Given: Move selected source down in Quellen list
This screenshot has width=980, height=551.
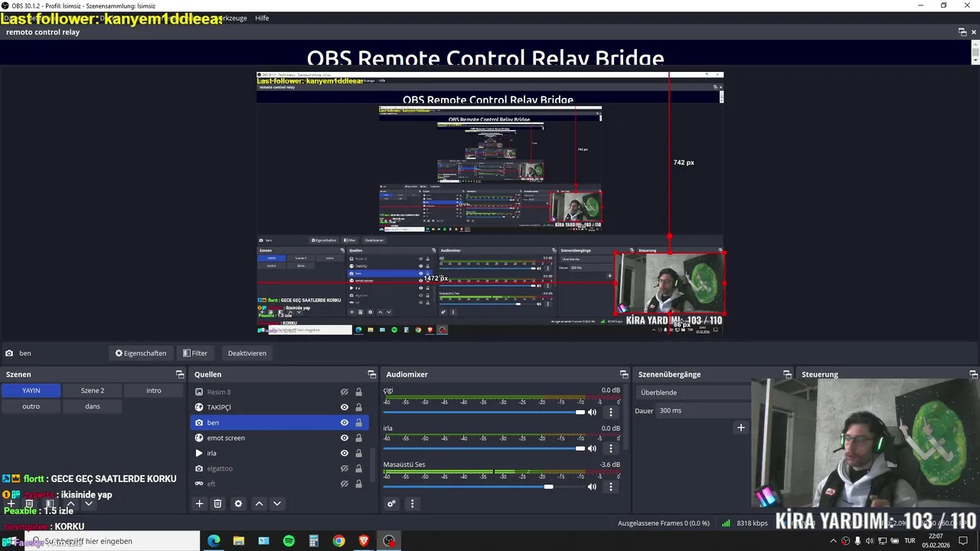Looking at the screenshot, I should tap(277, 504).
